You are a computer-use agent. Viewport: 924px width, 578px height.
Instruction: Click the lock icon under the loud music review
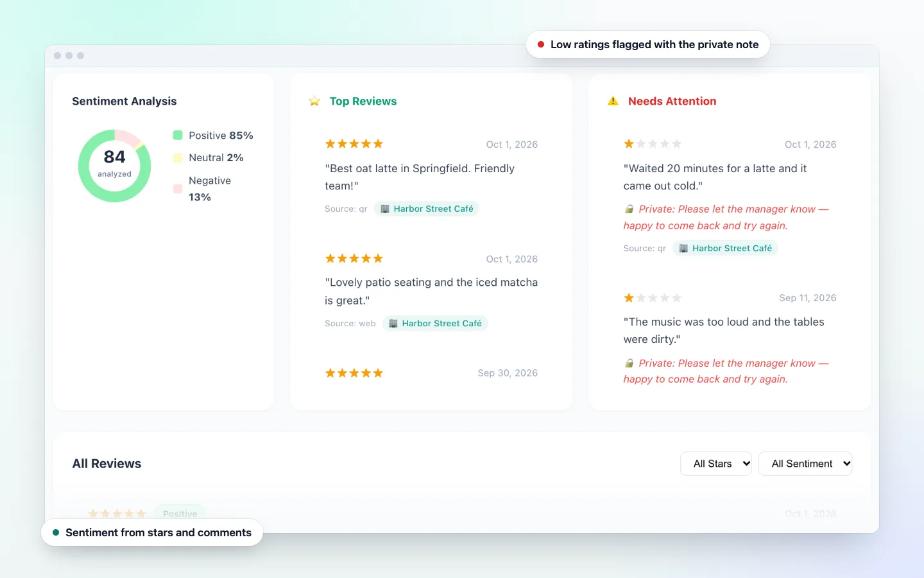pos(629,363)
